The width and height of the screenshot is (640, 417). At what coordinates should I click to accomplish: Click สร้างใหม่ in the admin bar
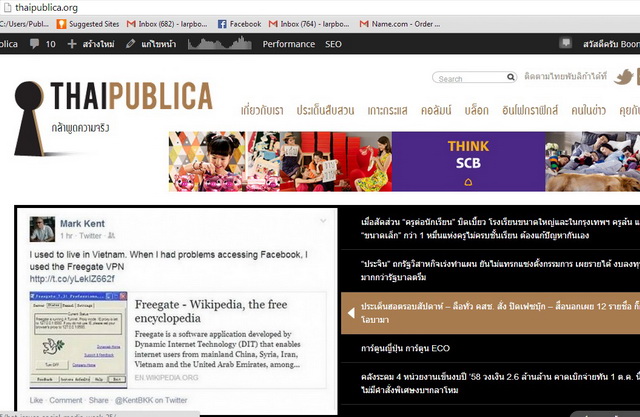point(98,44)
